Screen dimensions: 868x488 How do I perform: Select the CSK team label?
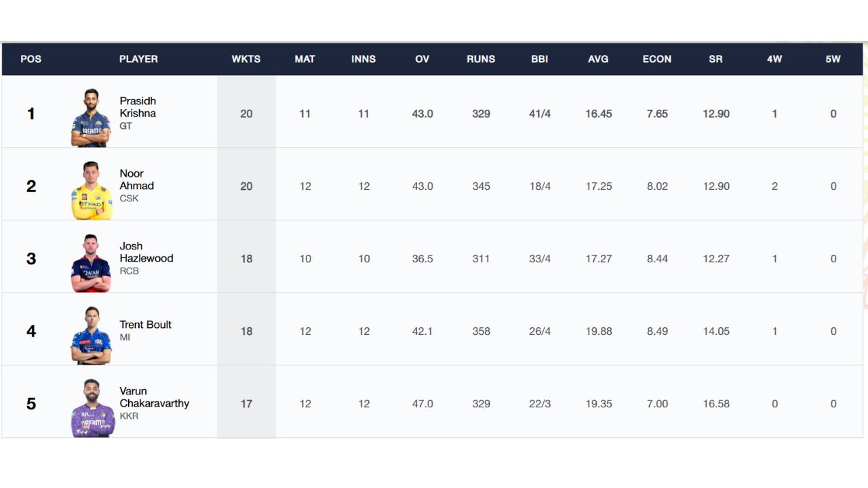click(129, 199)
